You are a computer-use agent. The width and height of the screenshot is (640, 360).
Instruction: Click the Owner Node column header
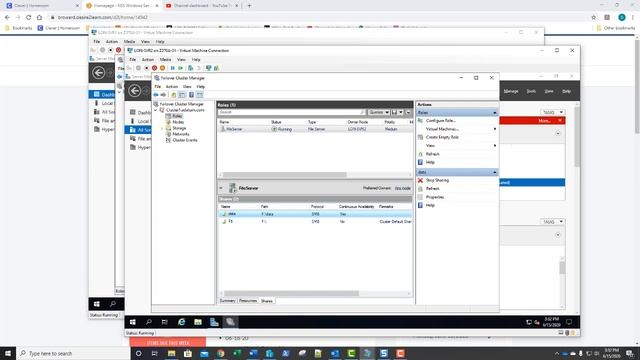point(358,122)
